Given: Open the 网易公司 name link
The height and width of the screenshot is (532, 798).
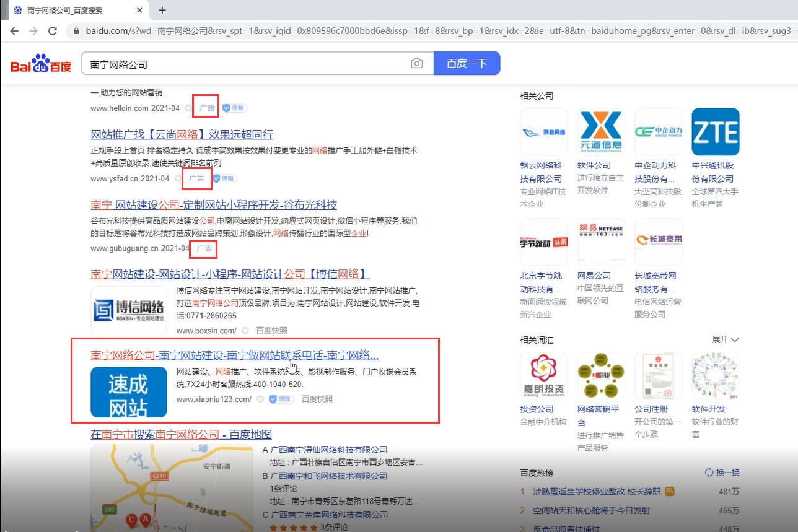Looking at the screenshot, I should coord(594,276).
